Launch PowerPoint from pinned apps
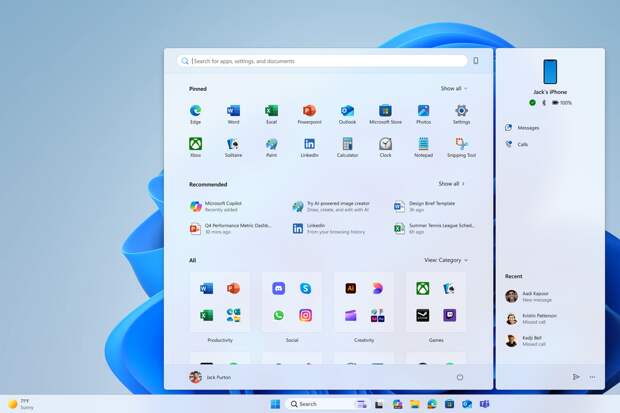The image size is (620, 413). click(309, 111)
